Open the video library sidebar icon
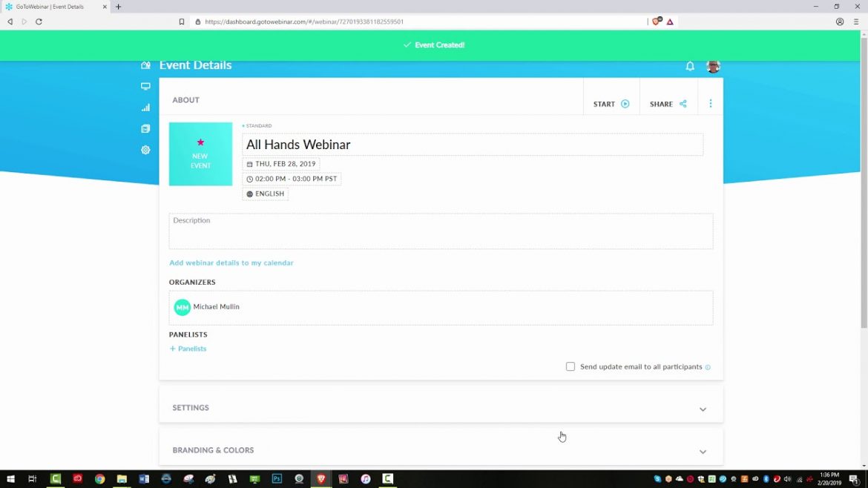 point(145,128)
